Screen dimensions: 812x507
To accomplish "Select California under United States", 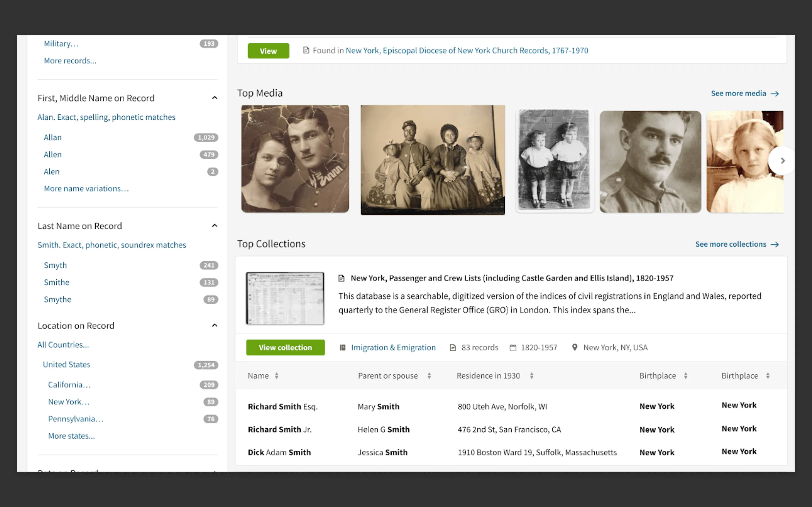I will tap(69, 384).
